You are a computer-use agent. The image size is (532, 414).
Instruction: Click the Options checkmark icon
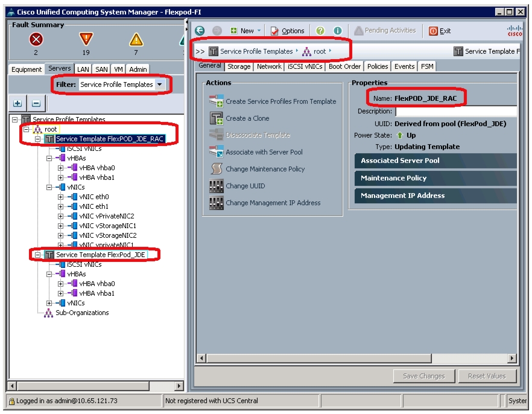pos(274,31)
